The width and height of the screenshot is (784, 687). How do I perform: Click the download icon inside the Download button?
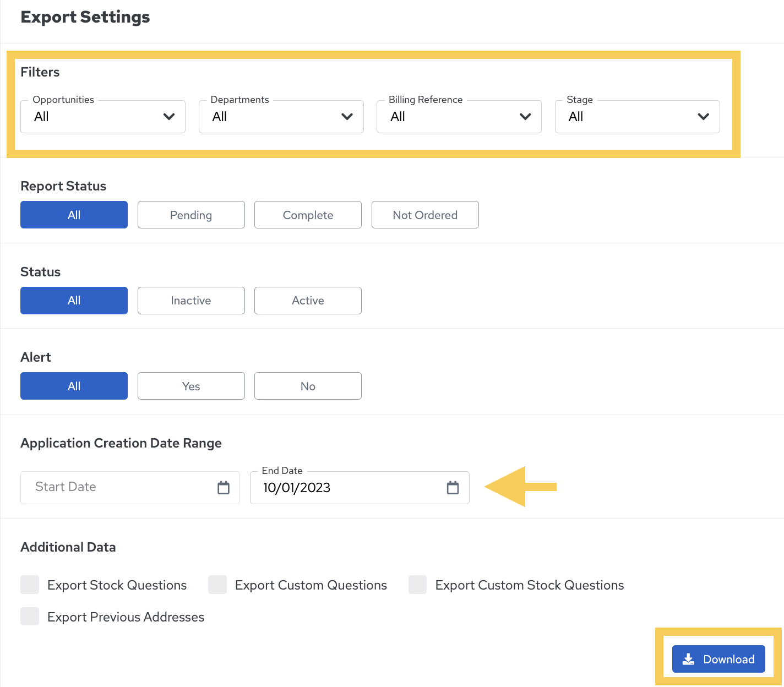click(x=688, y=659)
